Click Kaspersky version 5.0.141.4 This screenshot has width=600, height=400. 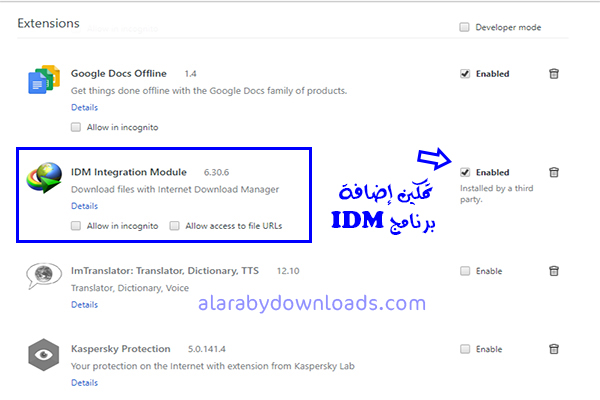[x=207, y=349]
